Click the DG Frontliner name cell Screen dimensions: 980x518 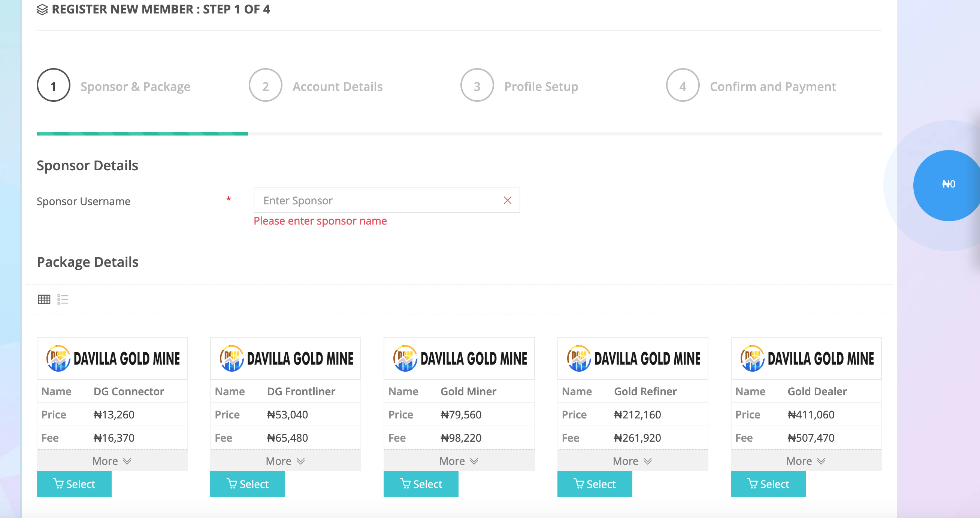tap(301, 391)
